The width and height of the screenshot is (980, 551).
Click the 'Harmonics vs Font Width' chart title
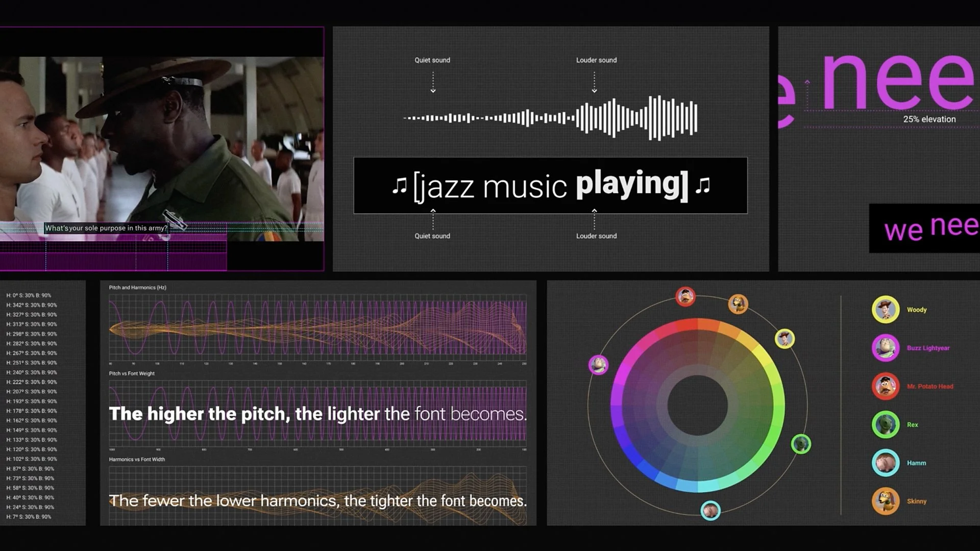136,459
